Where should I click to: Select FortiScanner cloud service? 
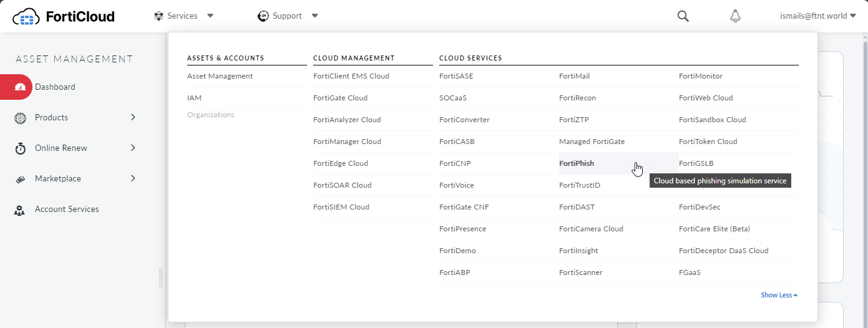pyautogui.click(x=580, y=273)
